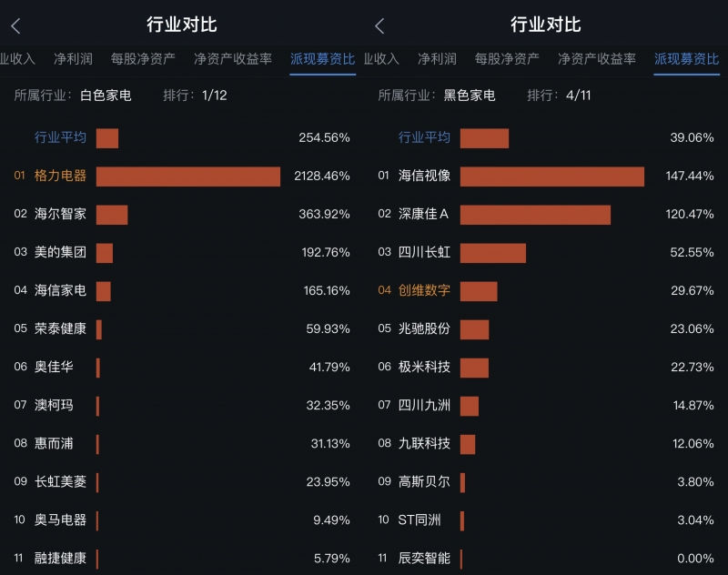The width and height of the screenshot is (728, 575).
Task: Switch to 每股净资产 tab in right panel
Action: 507,59
